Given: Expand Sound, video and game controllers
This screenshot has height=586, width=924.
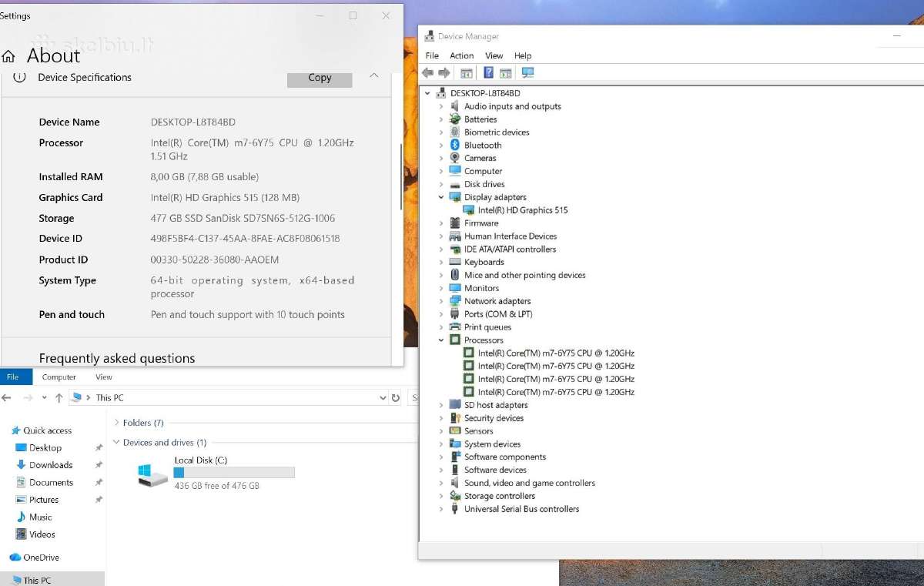Looking at the screenshot, I should coord(441,483).
